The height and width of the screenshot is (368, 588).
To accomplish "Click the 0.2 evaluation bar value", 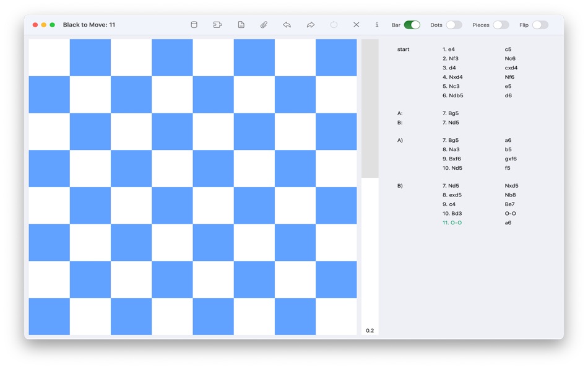I will tap(370, 330).
